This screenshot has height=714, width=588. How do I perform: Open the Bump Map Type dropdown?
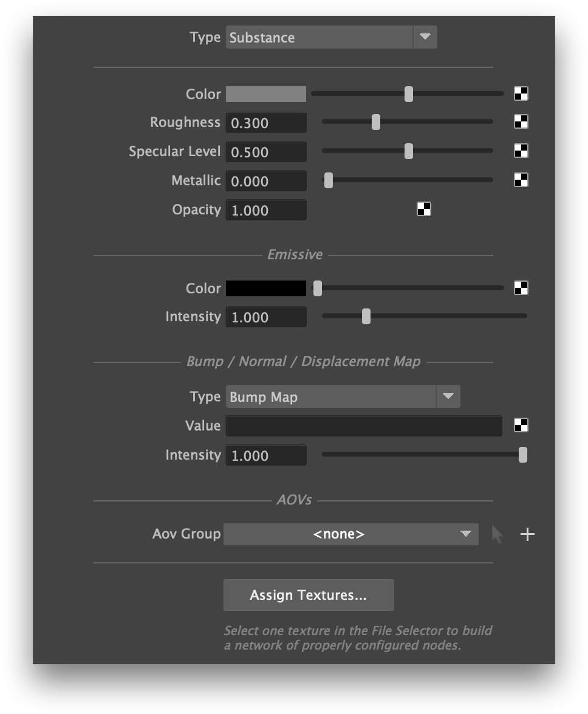[343, 396]
